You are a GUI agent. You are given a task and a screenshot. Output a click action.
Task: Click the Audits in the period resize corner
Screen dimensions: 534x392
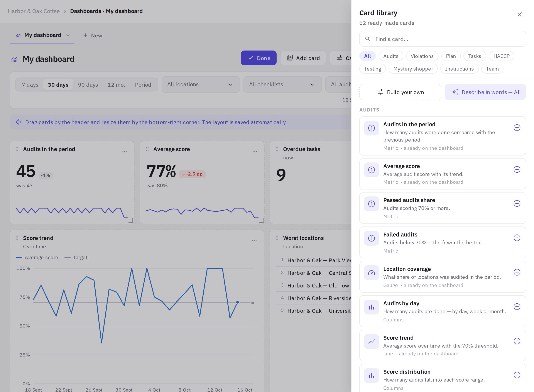pos(131,221)
